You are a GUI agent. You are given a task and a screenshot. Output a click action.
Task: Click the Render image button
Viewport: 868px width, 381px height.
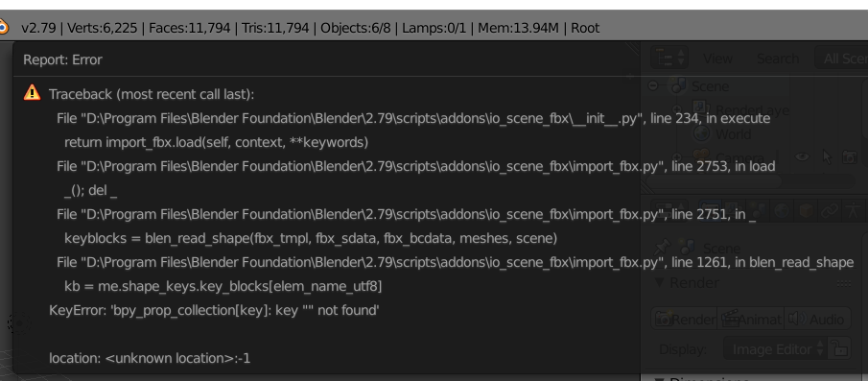click(684, 319)
